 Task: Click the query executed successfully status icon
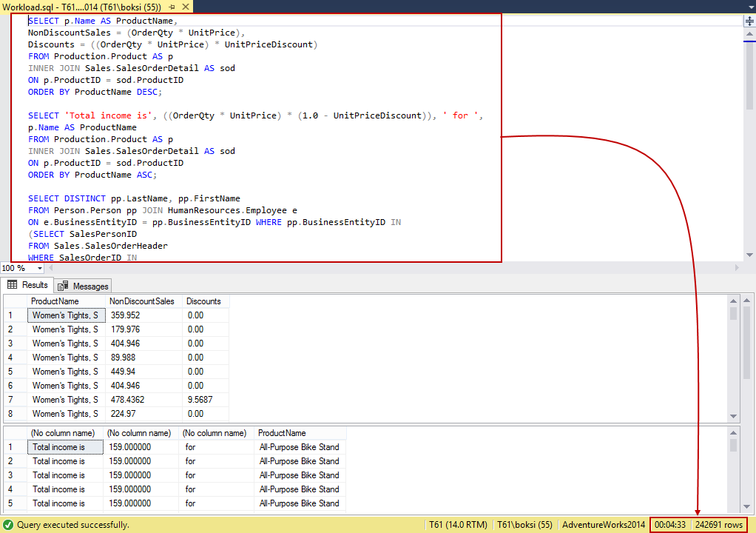coord(8,525)
